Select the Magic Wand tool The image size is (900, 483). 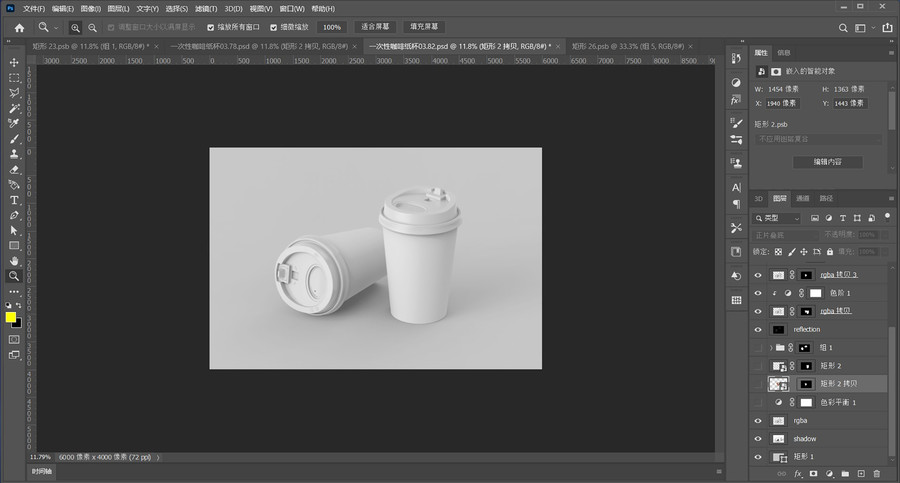click(x=14, y=108)
